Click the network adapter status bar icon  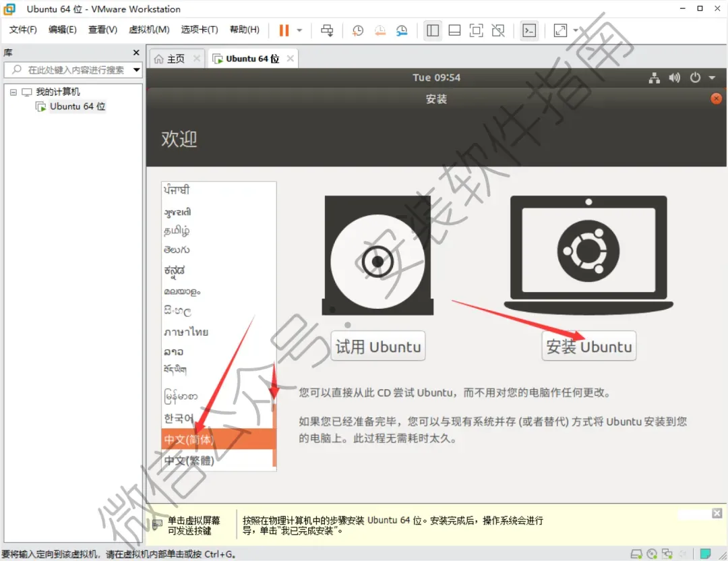(667, 554)
